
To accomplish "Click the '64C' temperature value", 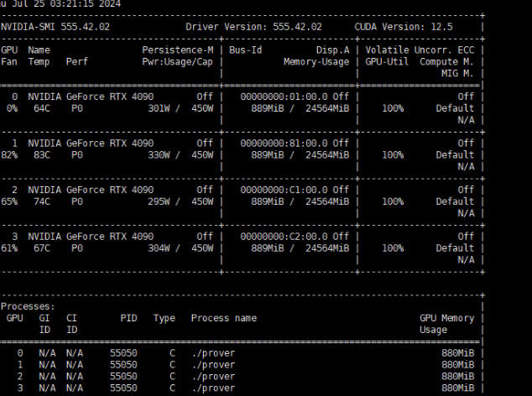I will pyautogui.click(x=42, y=108).
